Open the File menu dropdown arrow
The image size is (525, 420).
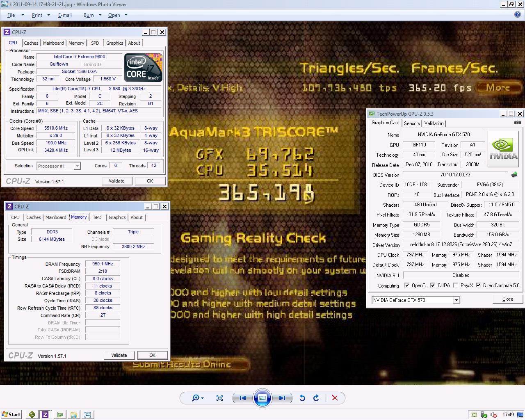point(23,15)
